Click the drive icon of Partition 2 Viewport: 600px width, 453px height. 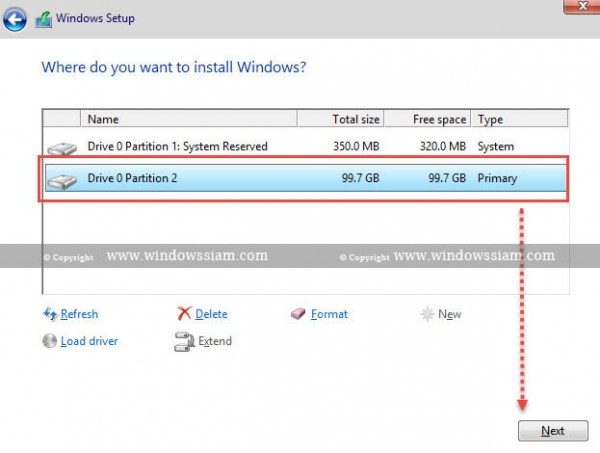click(62, 181)
